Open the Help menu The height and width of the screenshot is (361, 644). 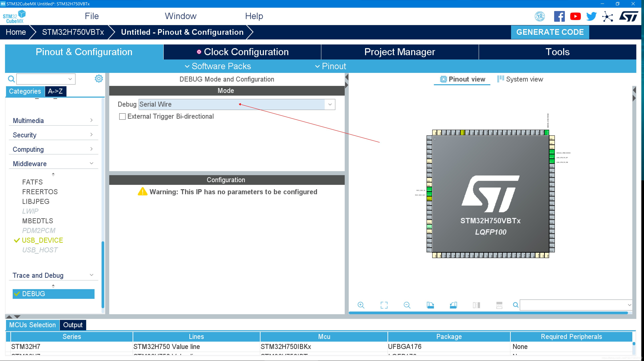pos(254,16)
